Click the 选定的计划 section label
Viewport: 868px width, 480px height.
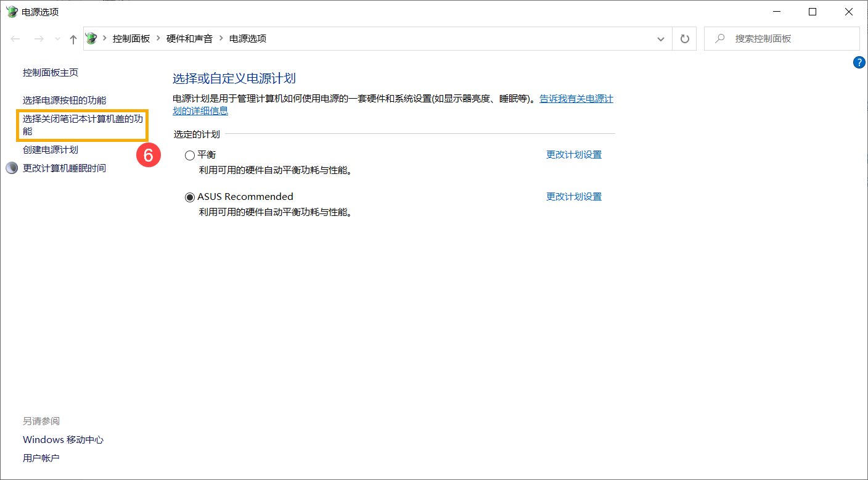[197, 134]
